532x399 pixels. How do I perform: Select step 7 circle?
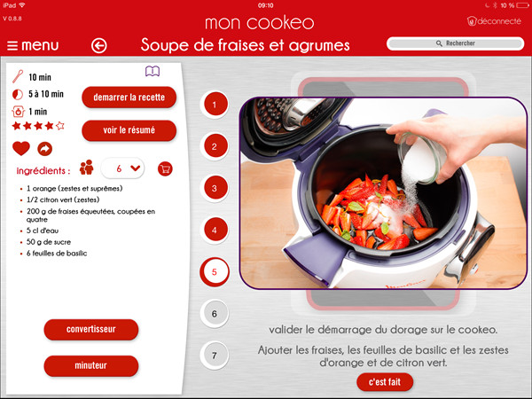pos(214,356)
